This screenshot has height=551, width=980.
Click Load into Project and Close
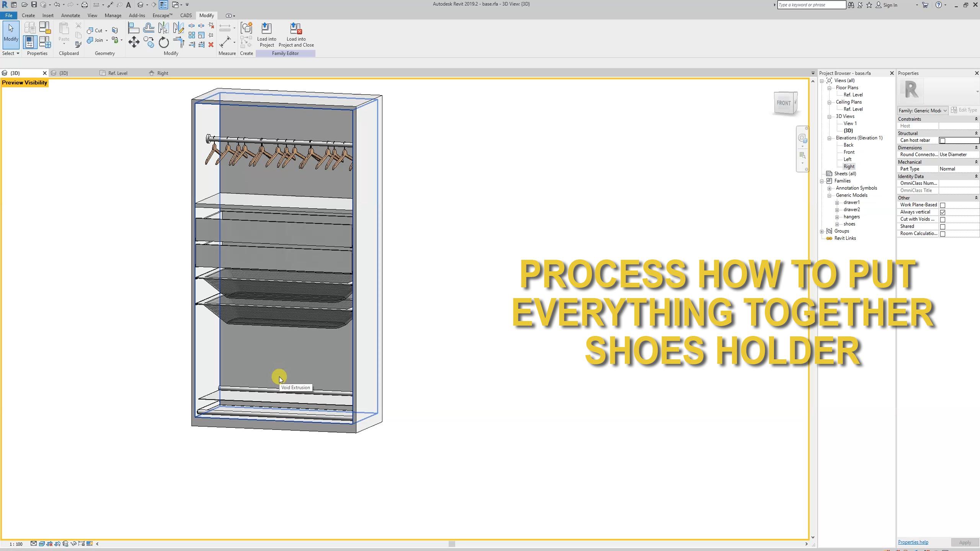pyautogui.click(x=296, y=34)
